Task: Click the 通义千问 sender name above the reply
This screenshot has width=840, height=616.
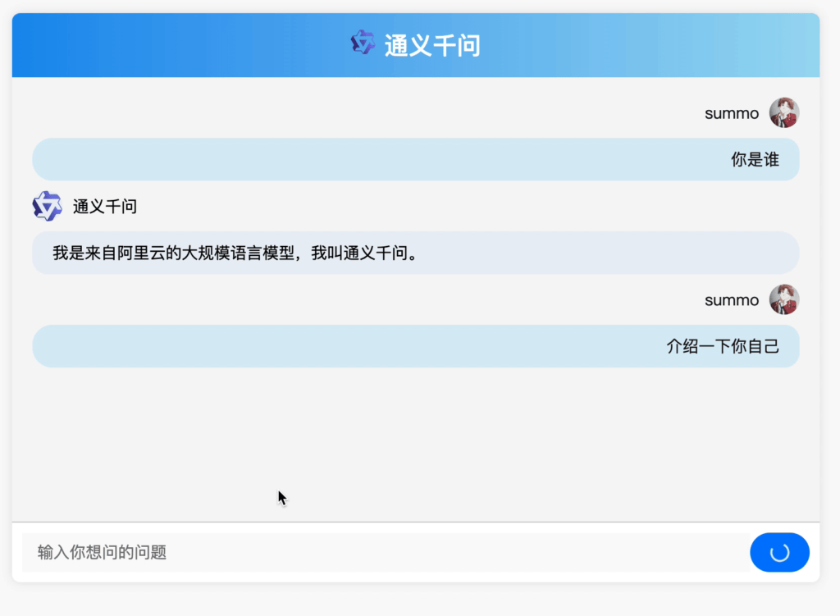Action: pyautogui.click(x=105, y=207)
